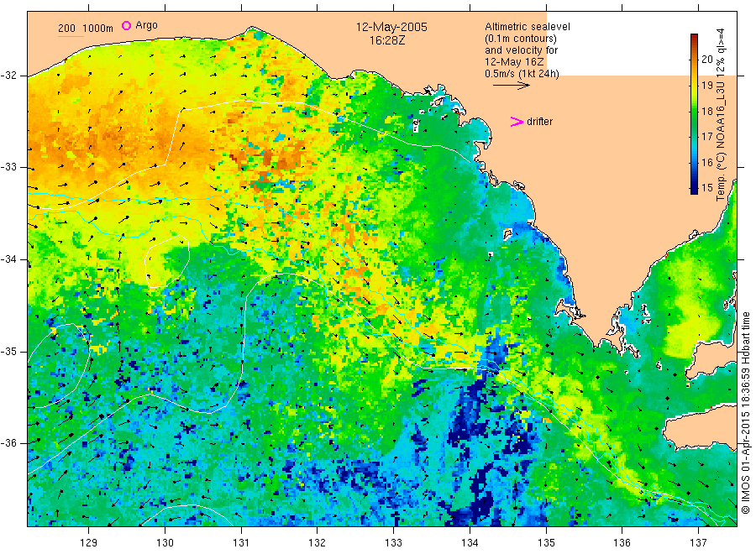Click the 'drifter' legend label

click(539, 122)
